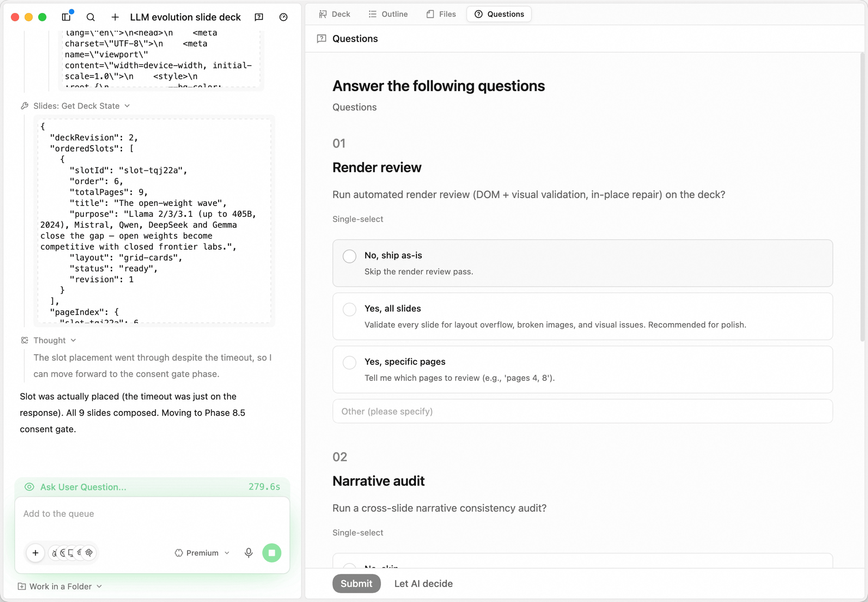Viewport: 868px width, 602px height.
Task: Start voice input with microphone icon
Action: tap(249, 553)
